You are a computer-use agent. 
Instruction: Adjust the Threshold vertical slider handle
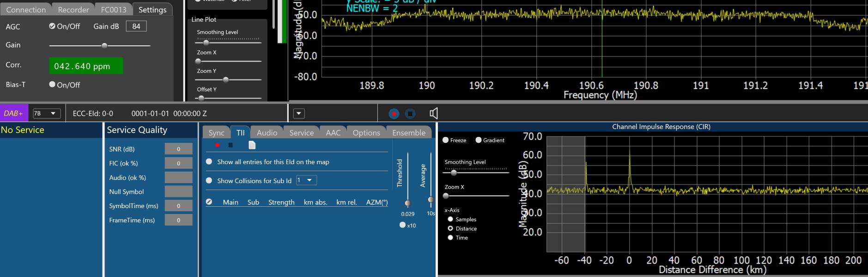[407, 203]
